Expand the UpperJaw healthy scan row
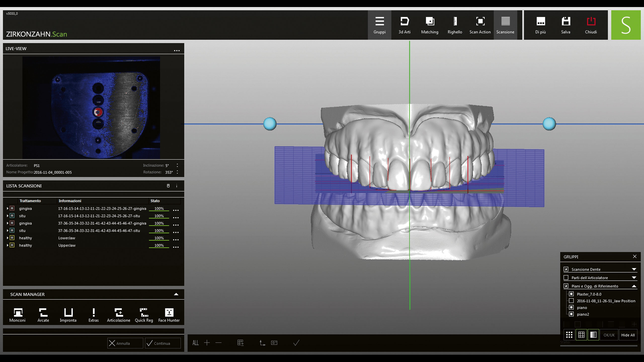Viewport: 644px width, 362px height. pyautogui.click(x=8, y=245)
